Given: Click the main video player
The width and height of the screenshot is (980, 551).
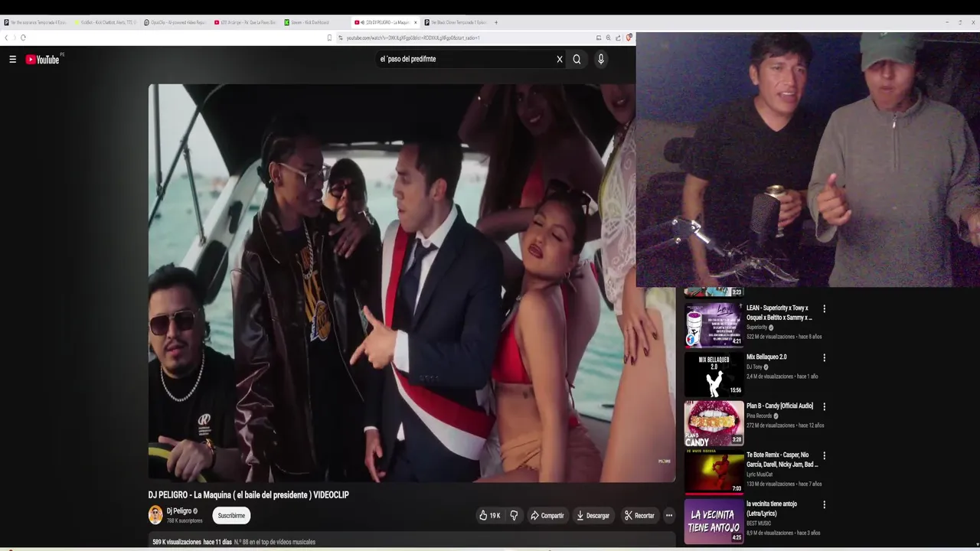Looking at the screenshot, I should pyautogui.click(x=412, y=283).
